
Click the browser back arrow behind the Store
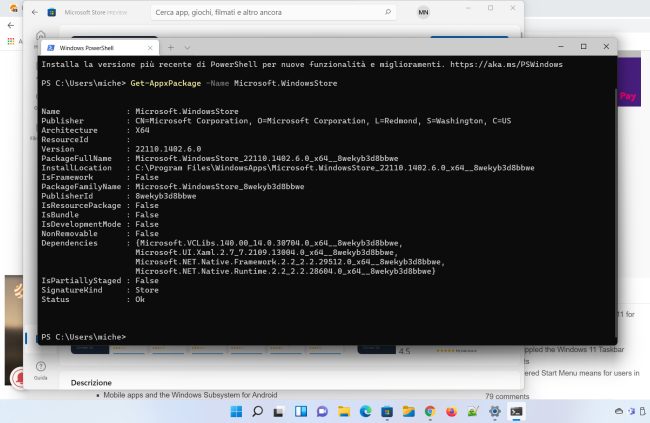(x=11, y=25)
